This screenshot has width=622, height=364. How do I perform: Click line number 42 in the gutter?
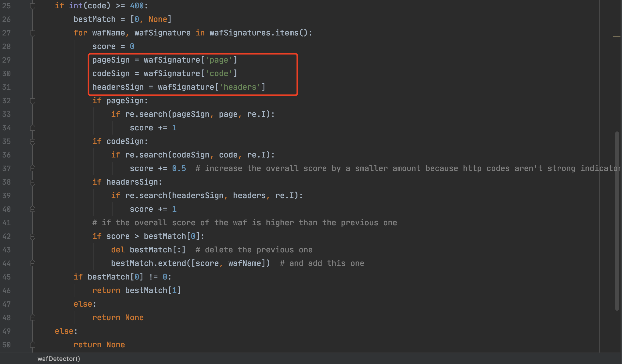pyautogui.click(x=7, y=236)
